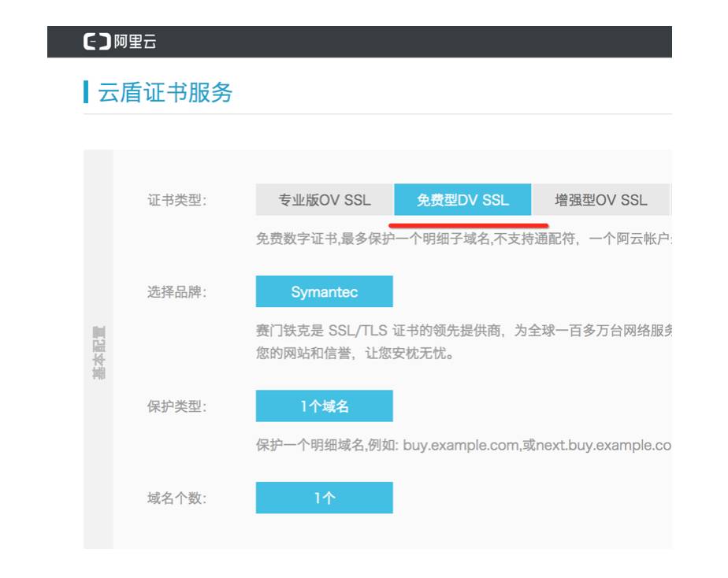This screenshot has width=728, height=578.
Task: Click the 选择品牌 label
Action: pyautogui.click(x=177, y=292)
